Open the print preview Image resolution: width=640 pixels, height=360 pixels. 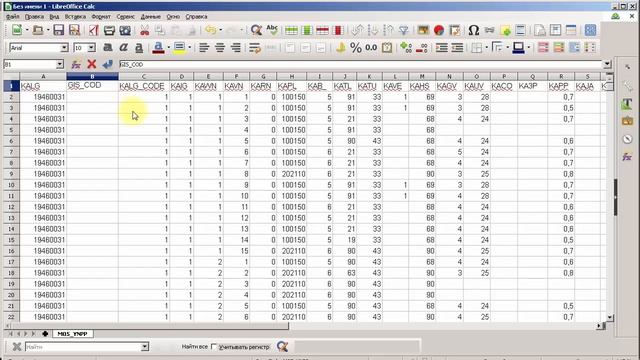[x=125, y=30]
